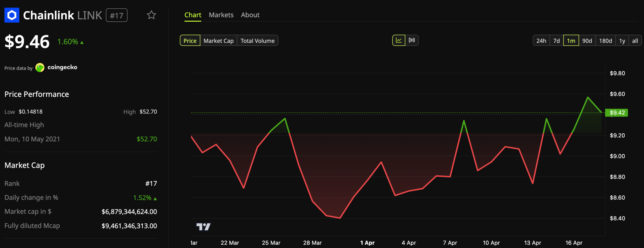The image size is (644, 248).
Task: Click the #17 rank badge
Action: (x=116, y=15)
